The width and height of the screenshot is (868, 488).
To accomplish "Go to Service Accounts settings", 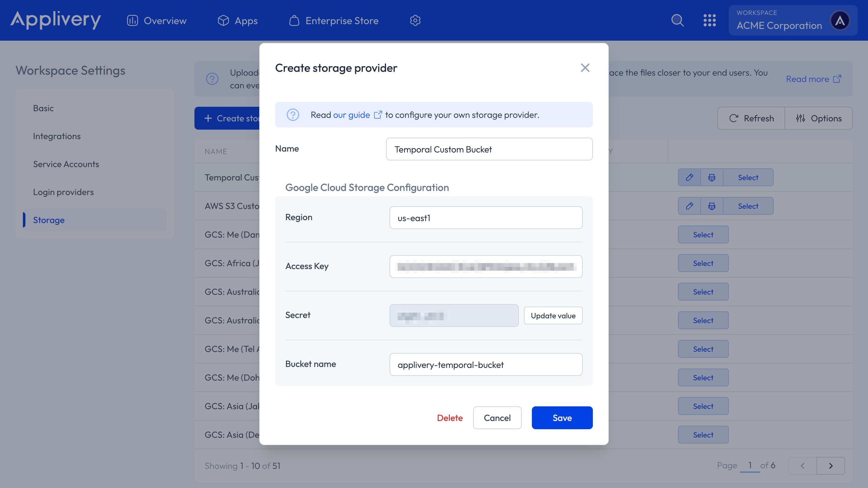I will coord(66,164).
